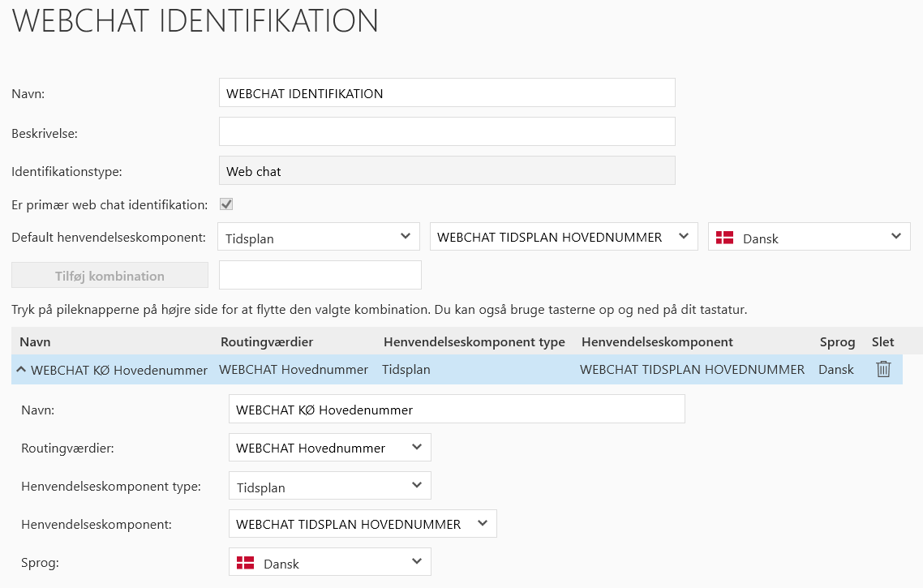Click the Identifikationstype Web chat field
The image size is (923, 588).
[447, 170]
